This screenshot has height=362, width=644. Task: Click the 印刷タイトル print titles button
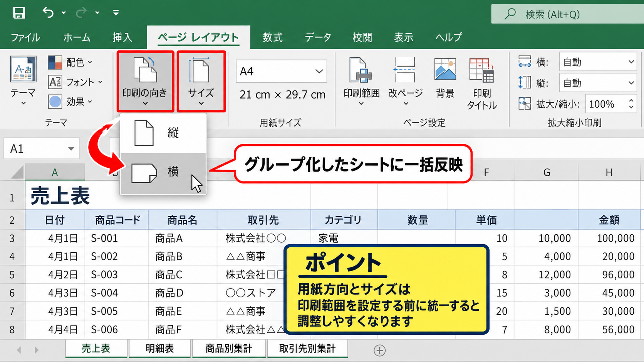(482, 83)
